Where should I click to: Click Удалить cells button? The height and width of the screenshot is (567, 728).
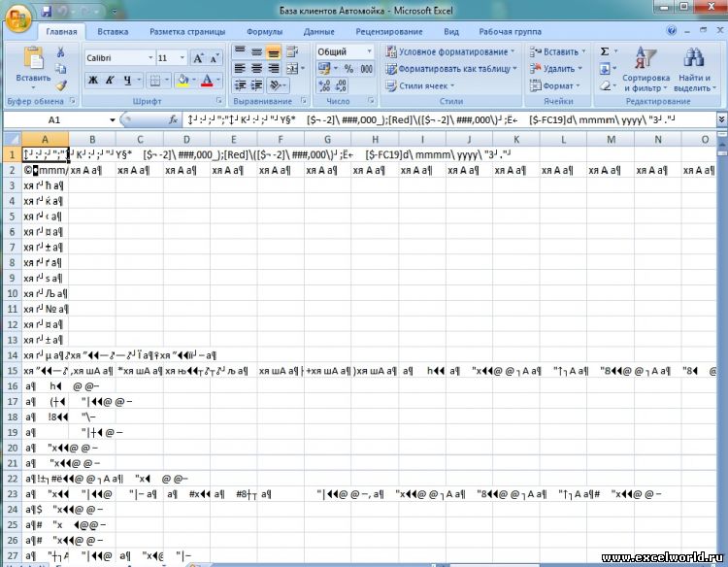556,69
